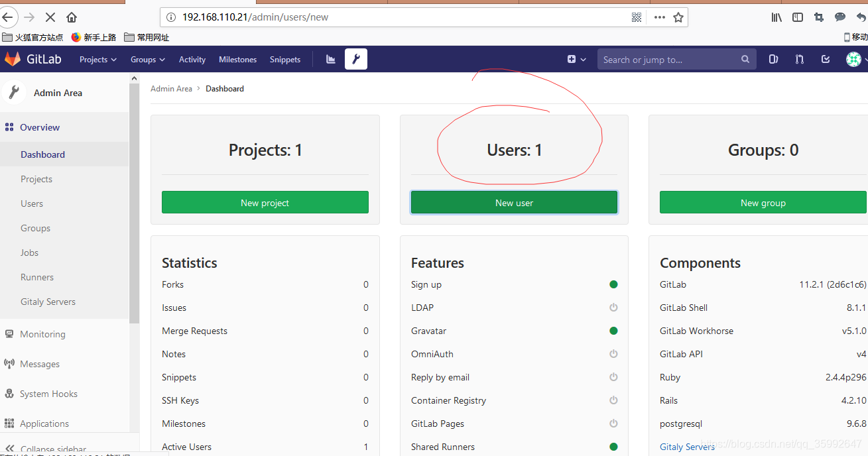This screenshot has width=868, height=456.
Task: Expand the new item dropdown arrow
Action: pos(584,60)
